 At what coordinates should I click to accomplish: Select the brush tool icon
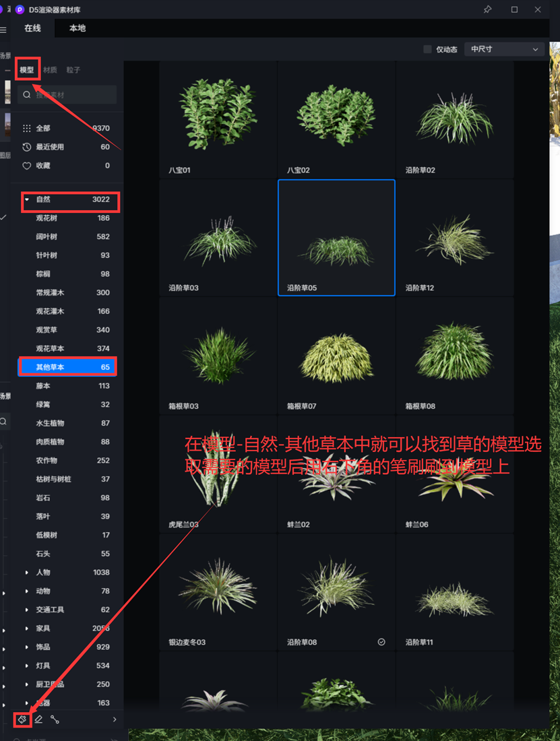click(x=22, y=719)
